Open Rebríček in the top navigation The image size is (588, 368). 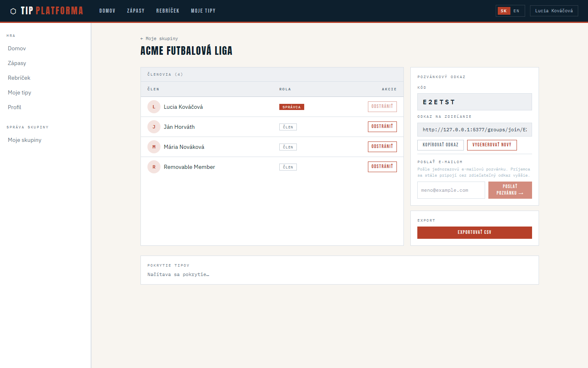(x=167, y=11)
